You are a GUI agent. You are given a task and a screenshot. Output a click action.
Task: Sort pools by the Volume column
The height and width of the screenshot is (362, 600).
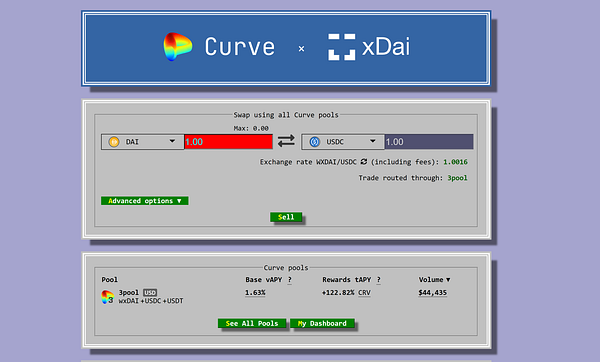(x=434, y=280)
